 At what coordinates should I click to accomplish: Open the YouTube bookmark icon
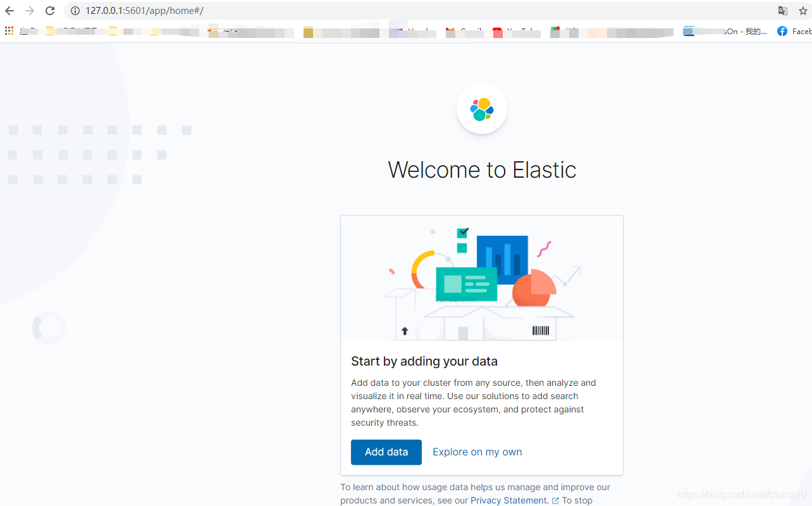point(497,32)
